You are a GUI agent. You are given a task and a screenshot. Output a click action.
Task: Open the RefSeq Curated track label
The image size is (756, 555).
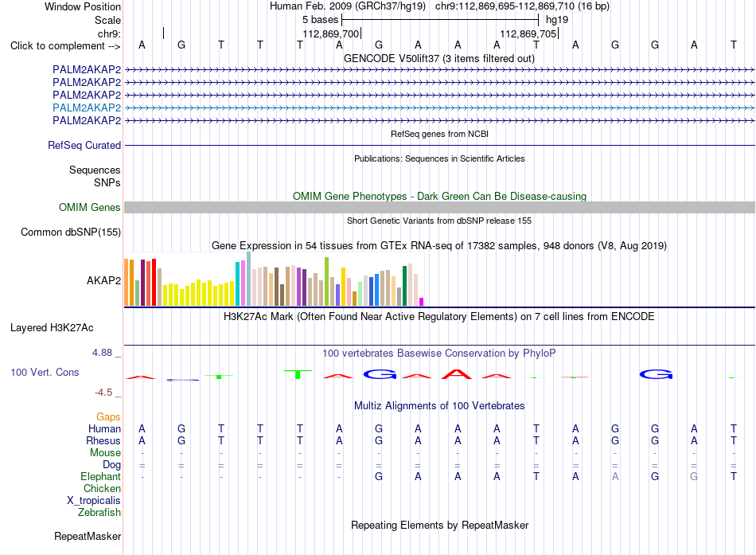click(x=84, y=145)
